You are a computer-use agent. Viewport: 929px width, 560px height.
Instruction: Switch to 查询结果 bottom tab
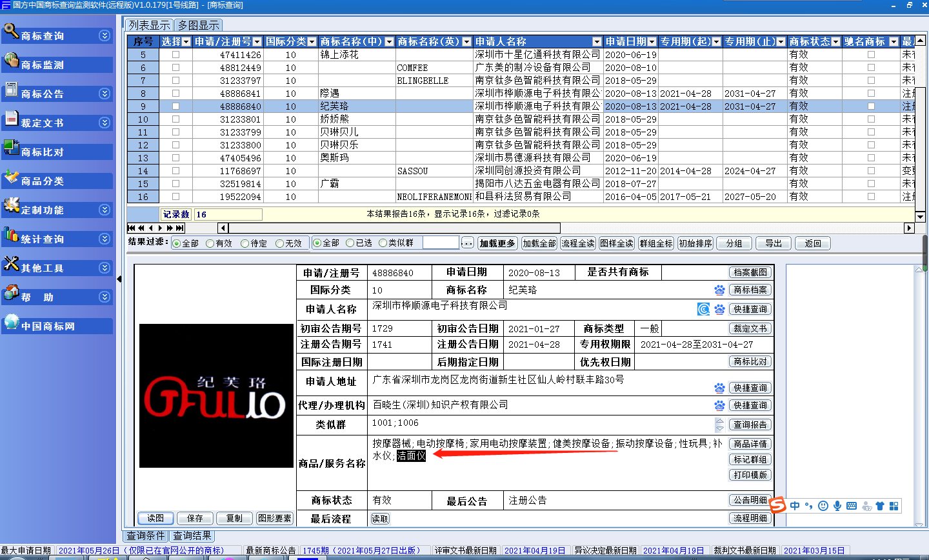coord(192,535)
